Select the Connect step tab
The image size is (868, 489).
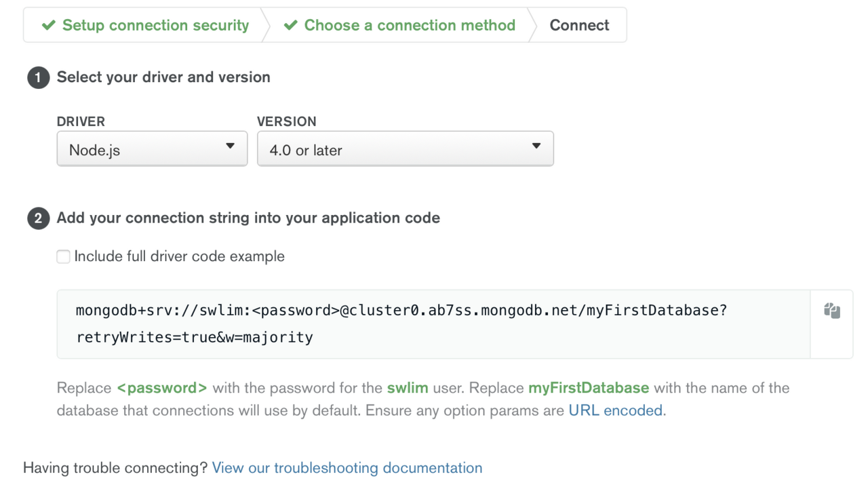579,26
